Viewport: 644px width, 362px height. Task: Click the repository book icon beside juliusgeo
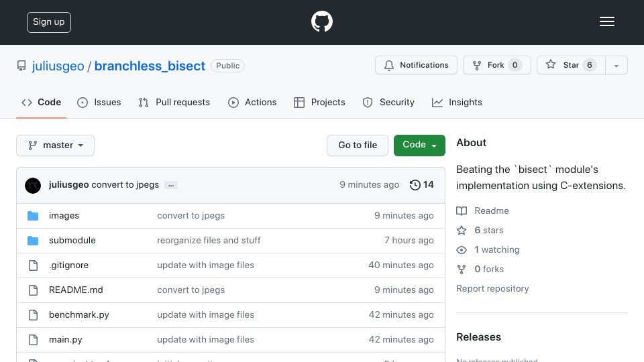tap(21, 66)
